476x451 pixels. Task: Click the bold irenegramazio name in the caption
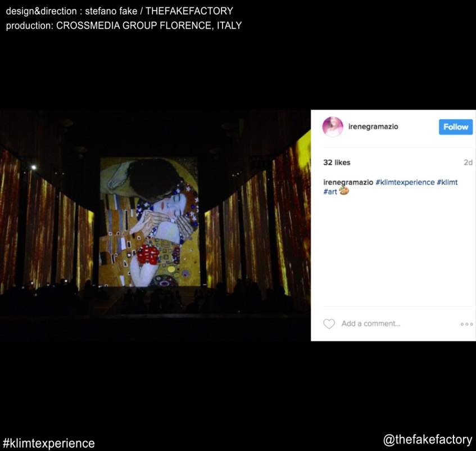click(x=348, y=182)
